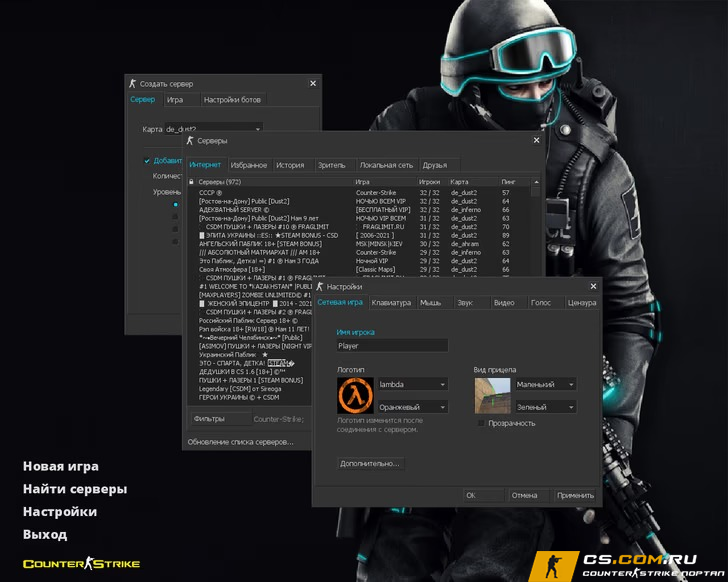
Task: Select the ДЕДУШКИ В CS 1.6 server
Action: [250, 372]
